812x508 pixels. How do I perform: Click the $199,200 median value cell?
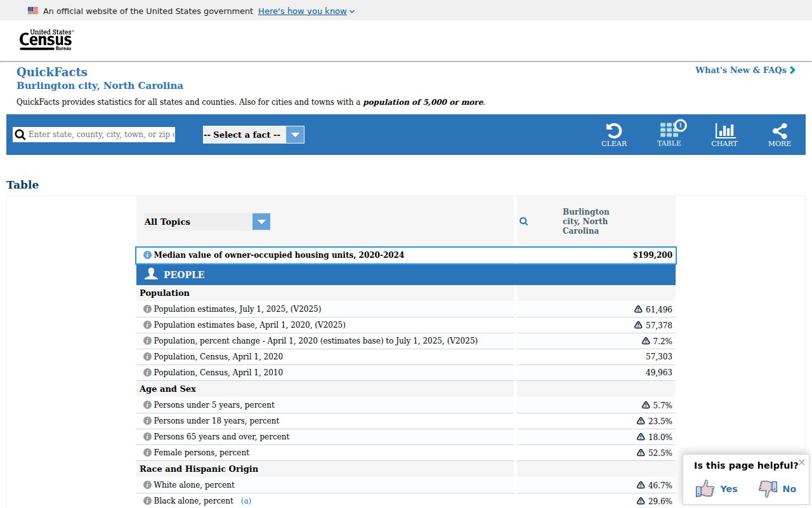[653, 255]
